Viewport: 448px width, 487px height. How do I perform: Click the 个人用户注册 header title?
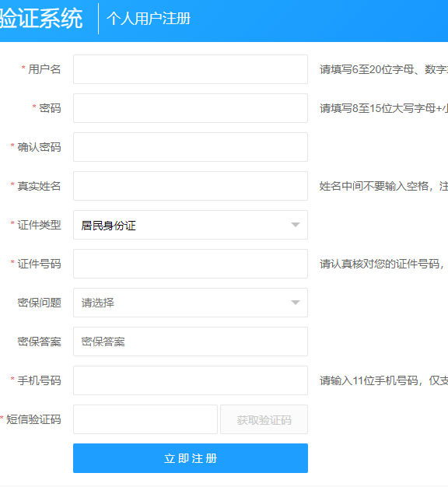(x=149, y=19)
